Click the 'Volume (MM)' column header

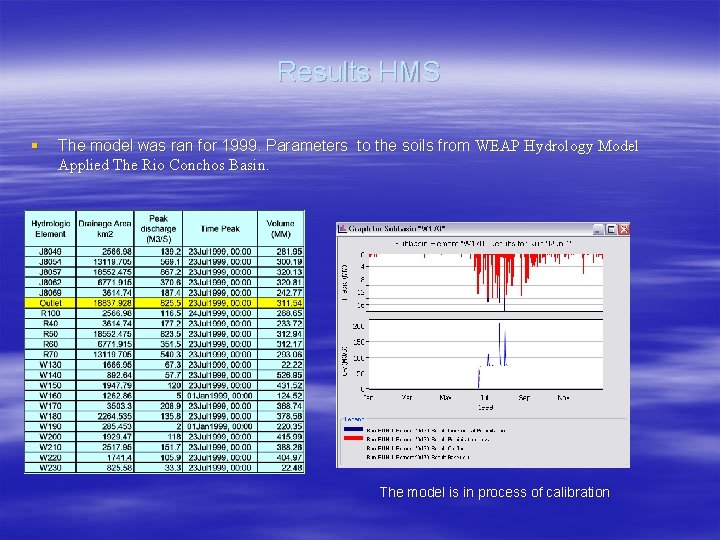pyautogui.click(x=281, y=229)
